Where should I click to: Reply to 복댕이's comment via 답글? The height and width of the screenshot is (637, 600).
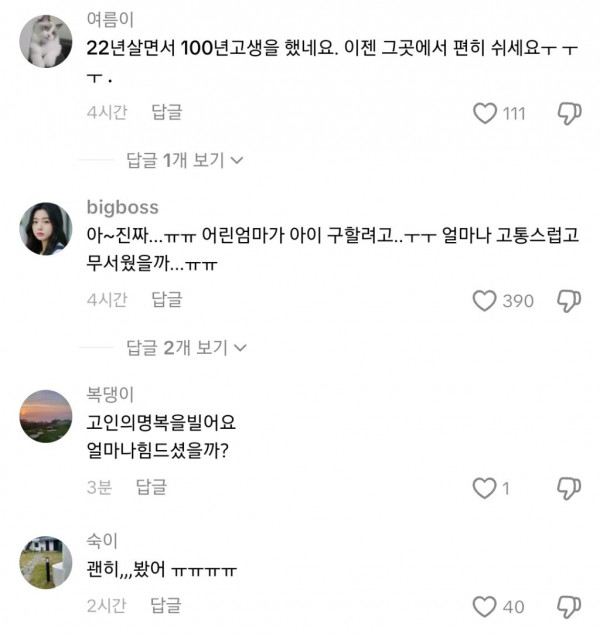point(152,487)
